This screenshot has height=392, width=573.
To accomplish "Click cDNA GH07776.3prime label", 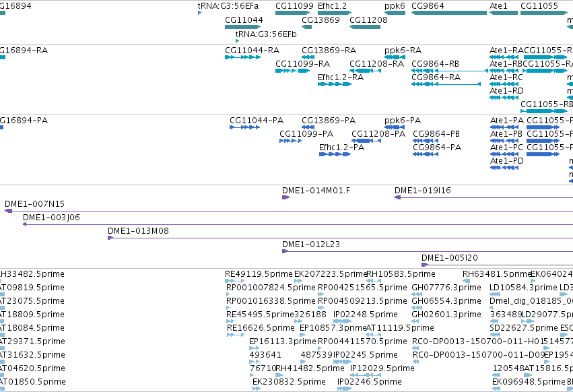I will pyautogui.click(x=446, y=288).
